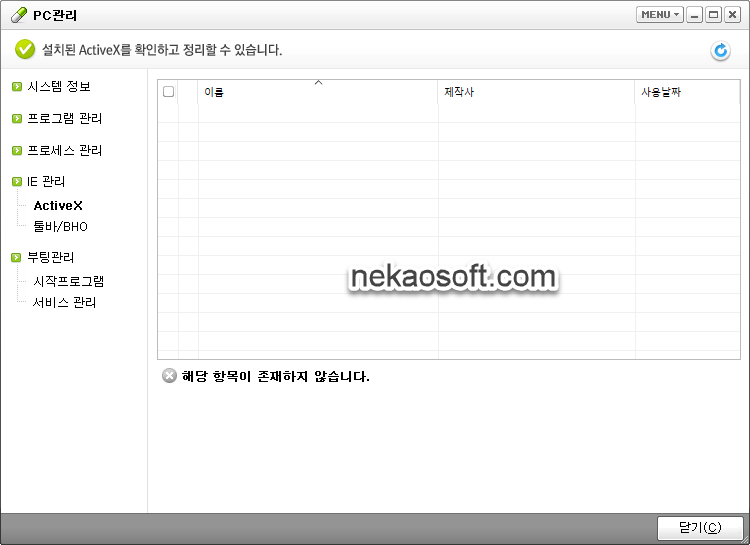The height and width of the screenshot is (545, 750).
Task: Open the MENU dropdown
Action: pos(660,15)
